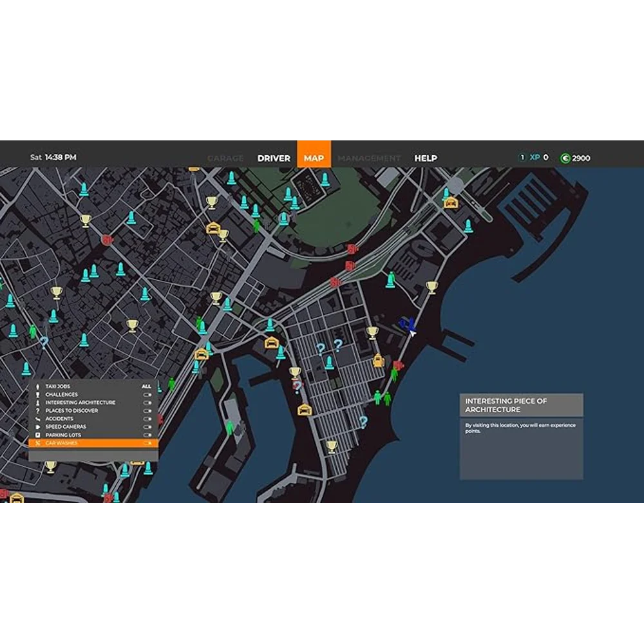Image resolution: width=644 pixels, height=644 pixels.
Task: Click the Parking Lots legend label
Action: coord(63,435)
